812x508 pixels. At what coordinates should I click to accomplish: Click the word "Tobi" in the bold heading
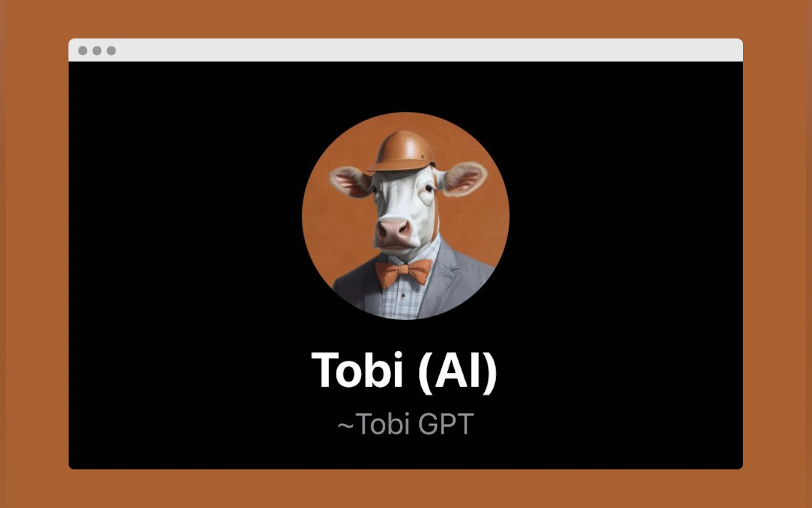(357, 369)
